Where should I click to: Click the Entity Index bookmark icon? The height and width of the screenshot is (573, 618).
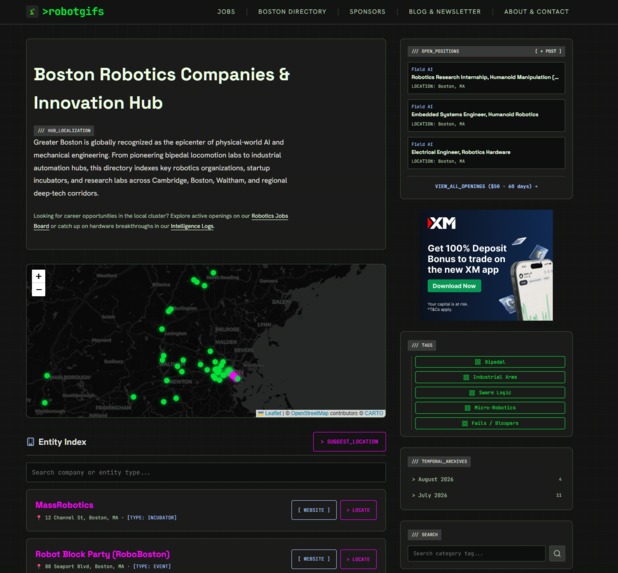30,442
